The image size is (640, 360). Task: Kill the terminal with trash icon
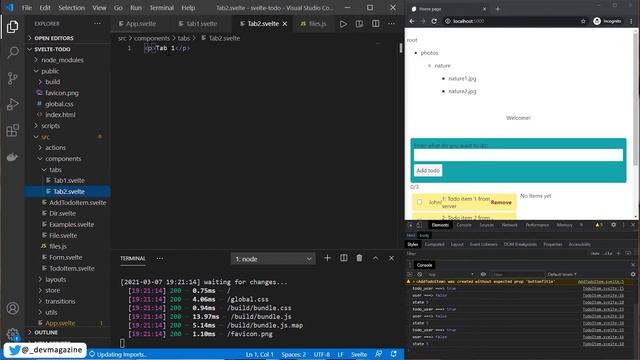point(359,258)
